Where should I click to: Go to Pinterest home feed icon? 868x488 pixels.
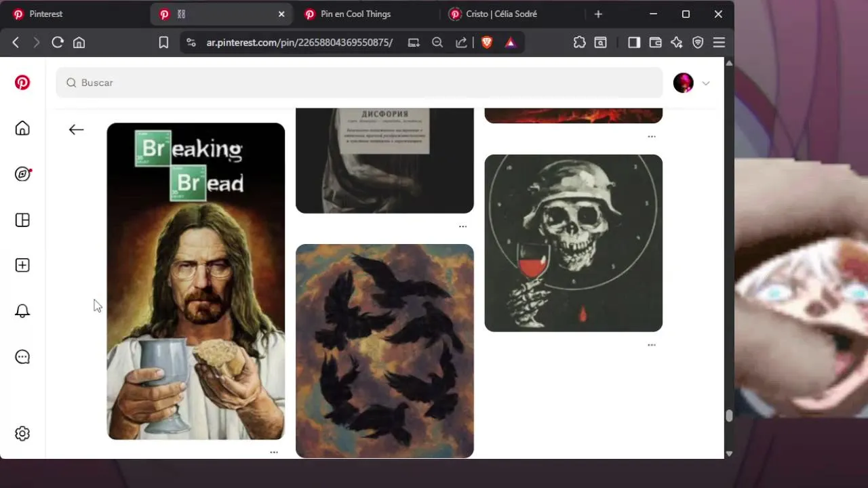[x=22, y=128]
